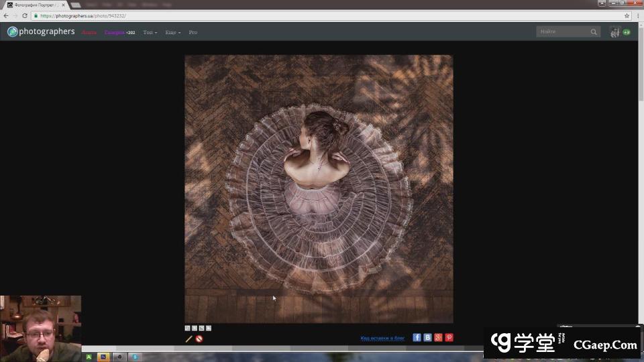The width and height of the screenshot is (644, 362).
Task: Click the red prohibition icon below photo
Action: [199, 339]
